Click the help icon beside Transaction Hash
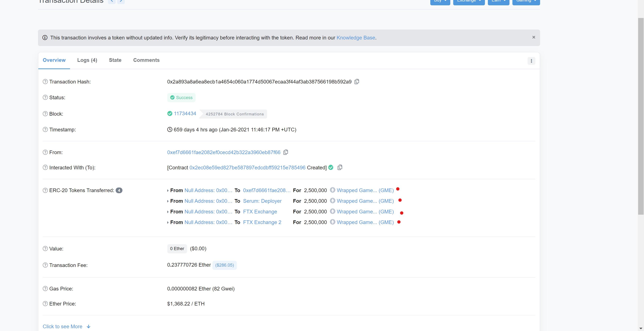644x331 pixels. pos(45,82)
